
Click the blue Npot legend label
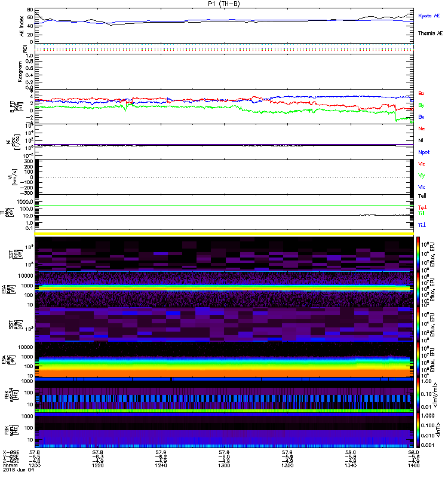click(424, 152)
